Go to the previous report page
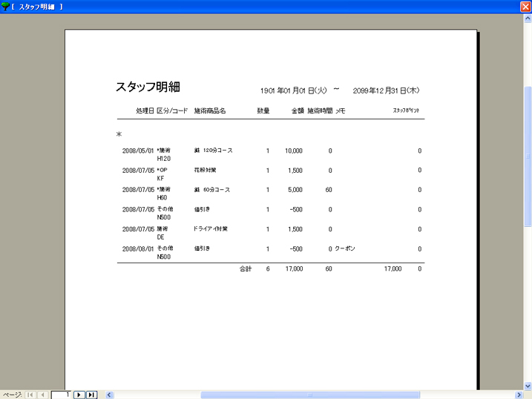The height and width of the screenshot is (399, 532). click(43, 395)
